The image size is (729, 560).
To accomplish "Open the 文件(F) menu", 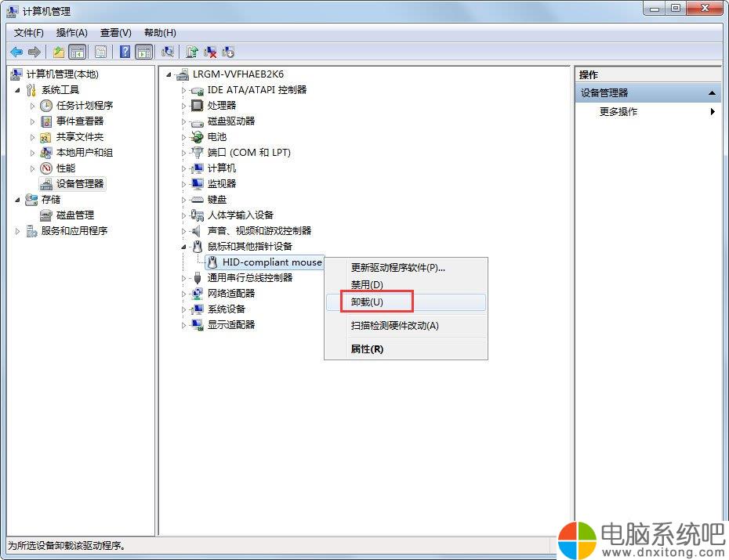I will tap(28, 33).
